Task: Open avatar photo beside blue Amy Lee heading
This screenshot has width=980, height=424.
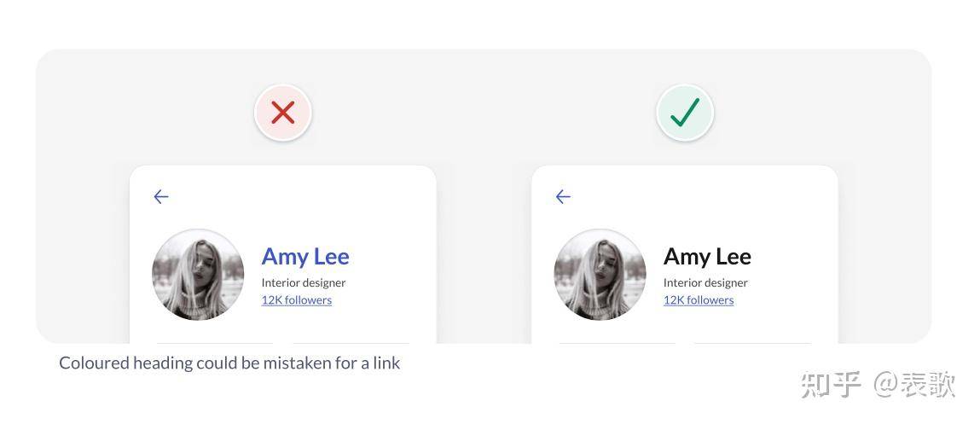Action: point(198,275)
